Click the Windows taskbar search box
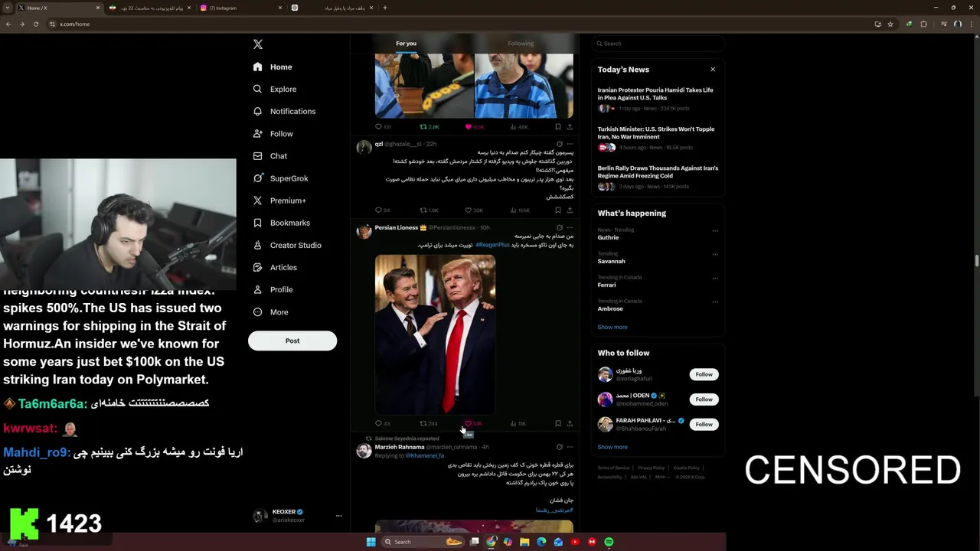Viewport: 980px width, 551px height. pos(423,542)
